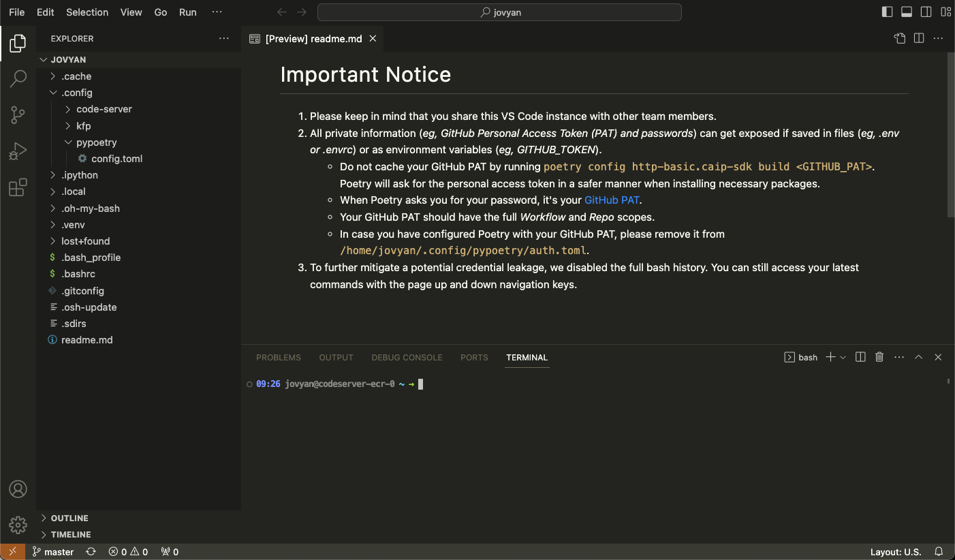
Task: Expand the TIMELINE section
Action: (139, 535)
